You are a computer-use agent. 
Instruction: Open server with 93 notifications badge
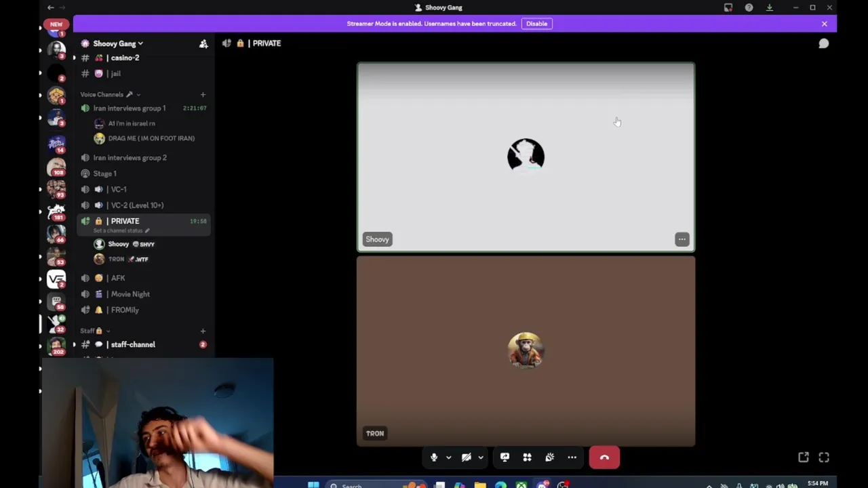point(56,188)
